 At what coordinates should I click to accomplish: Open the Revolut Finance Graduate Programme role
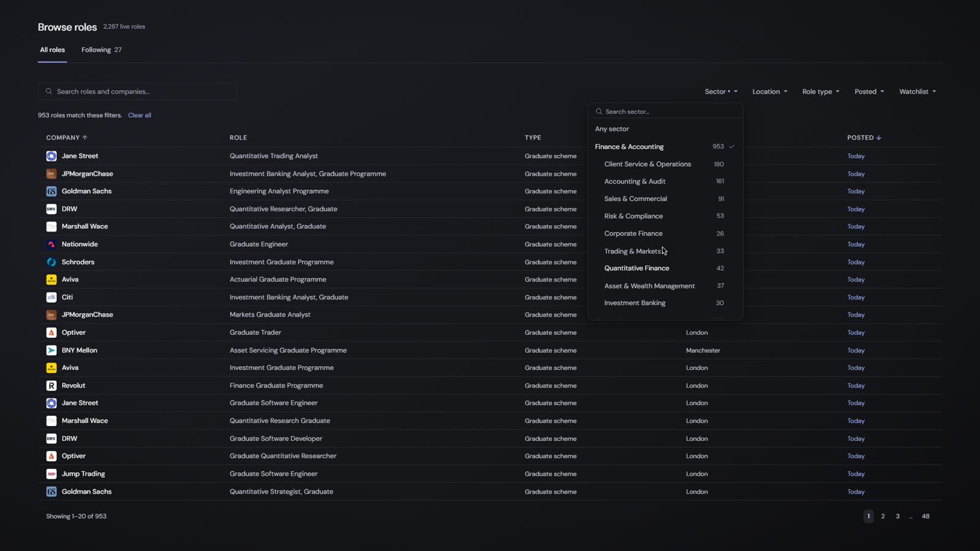pos(276,386)
